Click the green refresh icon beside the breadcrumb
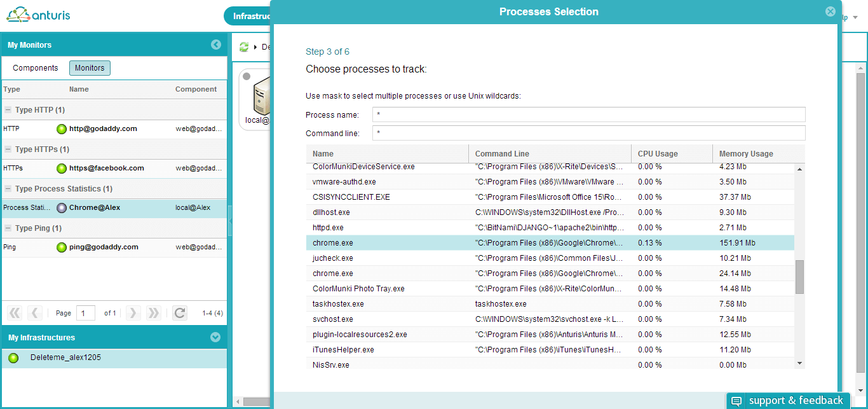 [243, 46]
